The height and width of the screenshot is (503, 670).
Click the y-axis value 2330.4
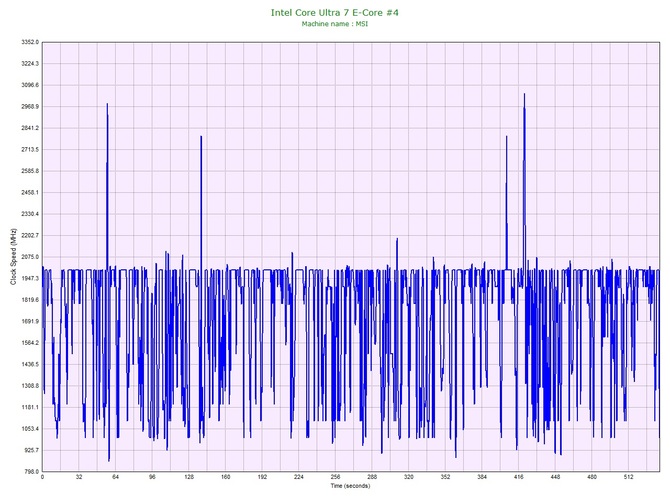pos(30,214)
